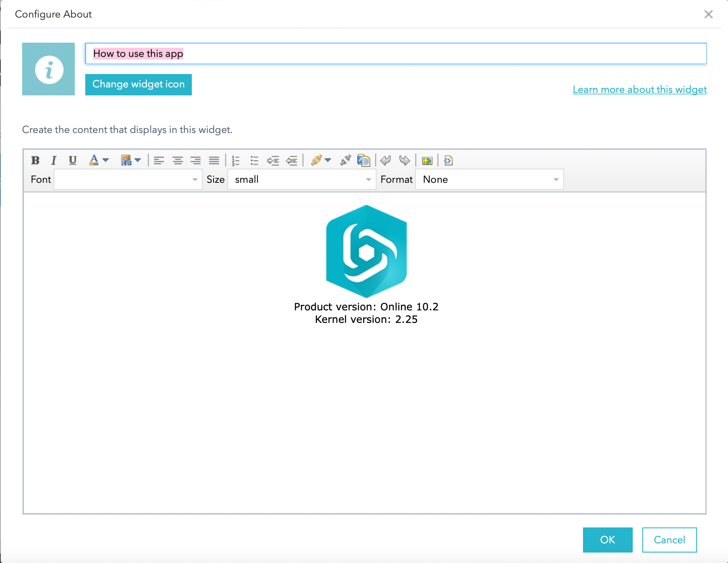Open the HTML source view icon

coord(448,160)
